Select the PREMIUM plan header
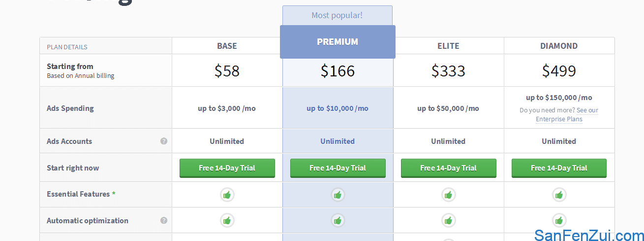This screenshot has width=644, height=241. (337, 42)
